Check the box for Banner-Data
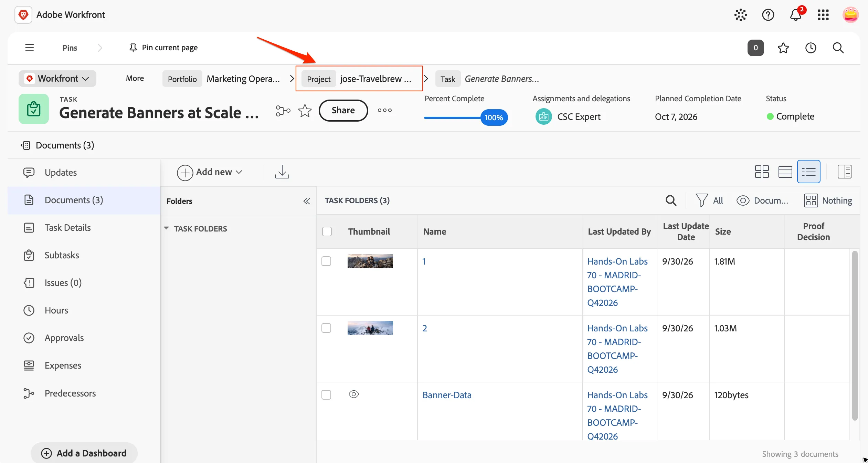Screen dimensions: 868x463 click(x=326, y=395)
